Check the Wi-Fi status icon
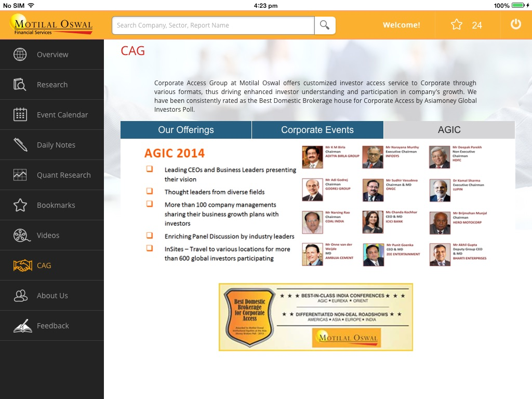Image resolution: width=532 pixels, height=399 pixels. (31, 5)
